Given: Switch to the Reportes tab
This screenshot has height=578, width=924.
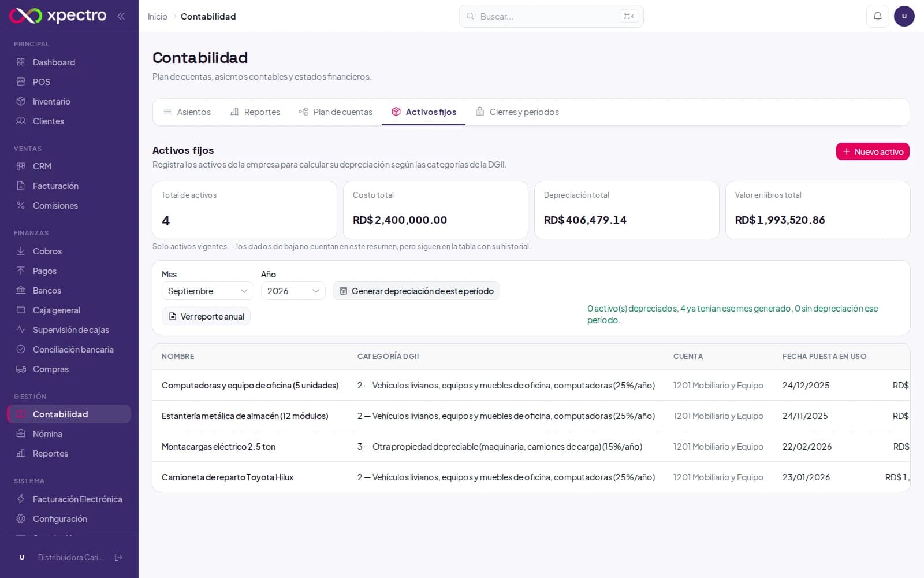Looking at the screenshot, I should (255, 112).
